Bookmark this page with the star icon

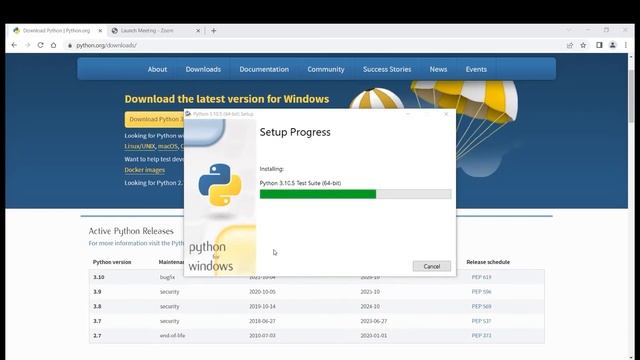coord(583,45)
